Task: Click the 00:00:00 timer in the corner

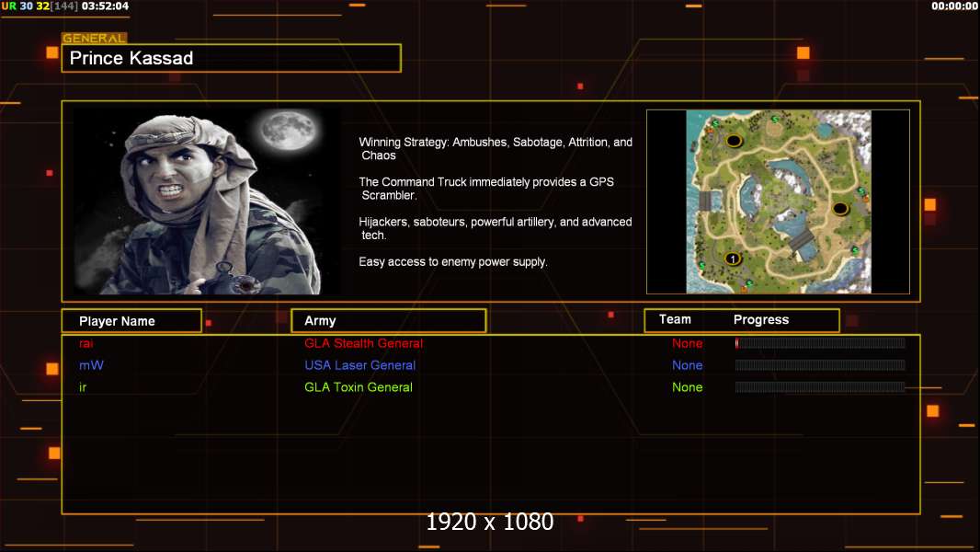Action: (x=953, y=6)
